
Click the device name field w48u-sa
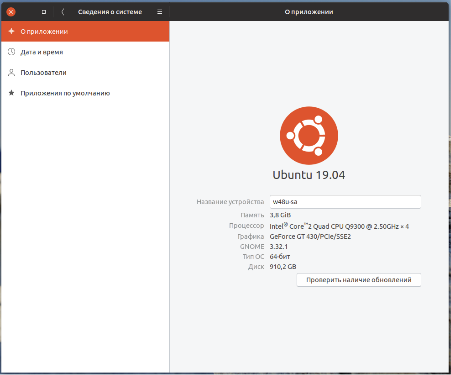click(345, 202)
